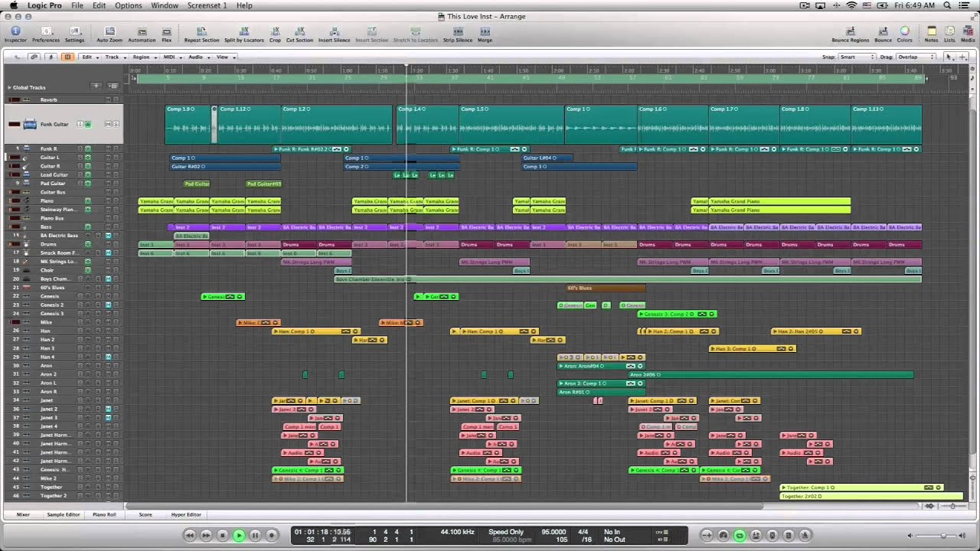The width and height of the screenshot is (980, 551).
Task: Open the Arrange Track menu
Action: [x=114, y=57]
